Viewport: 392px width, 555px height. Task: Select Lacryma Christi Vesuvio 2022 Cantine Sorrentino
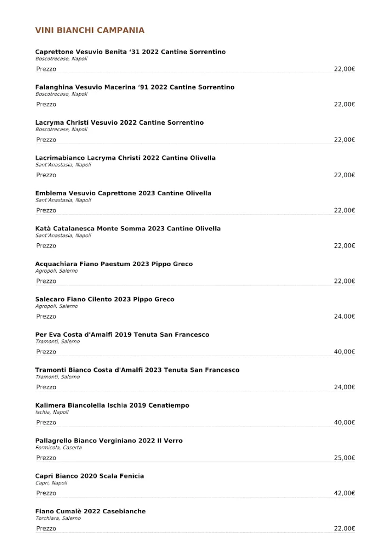120,122
